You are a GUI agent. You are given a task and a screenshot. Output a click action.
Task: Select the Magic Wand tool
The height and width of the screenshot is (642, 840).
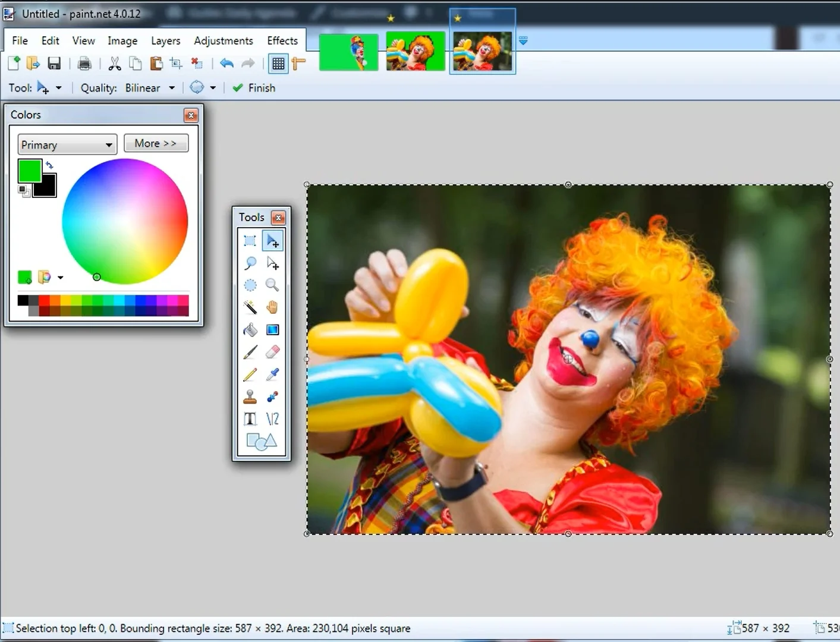250,307
